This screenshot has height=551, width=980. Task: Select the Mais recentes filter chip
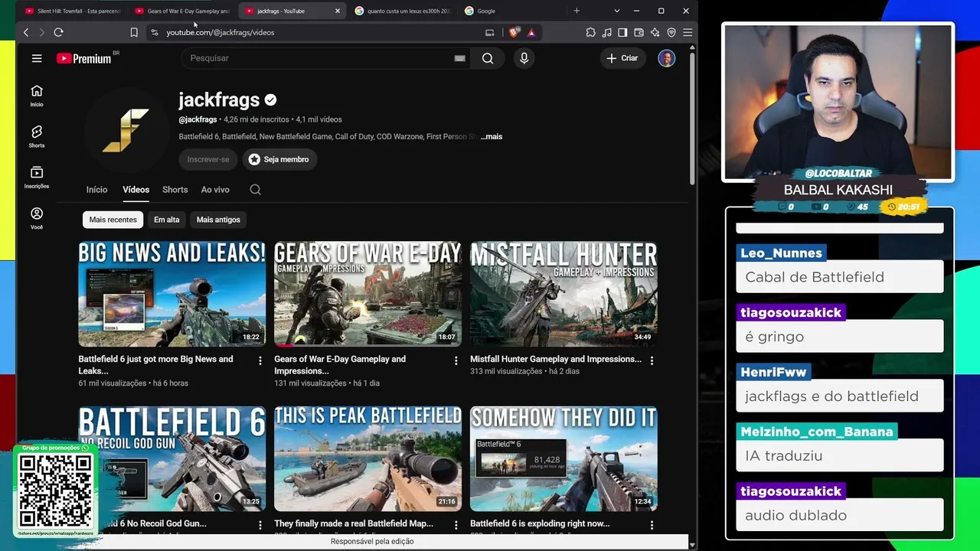[113, 220]
